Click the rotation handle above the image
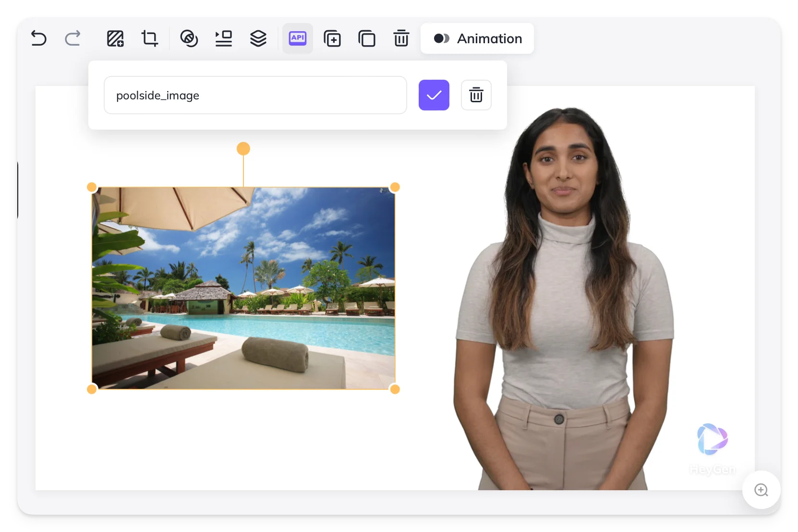This screenshot has height=532, width=798. pos(243,149)
